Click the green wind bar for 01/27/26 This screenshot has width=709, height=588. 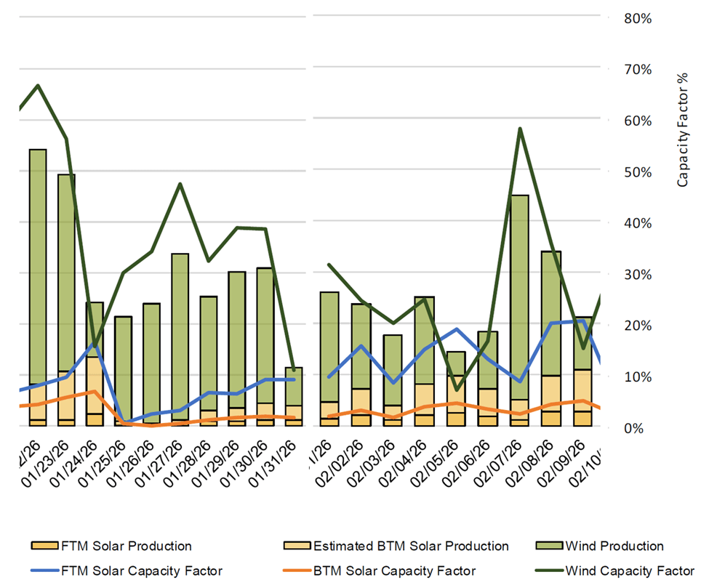[x=180, y=334]
